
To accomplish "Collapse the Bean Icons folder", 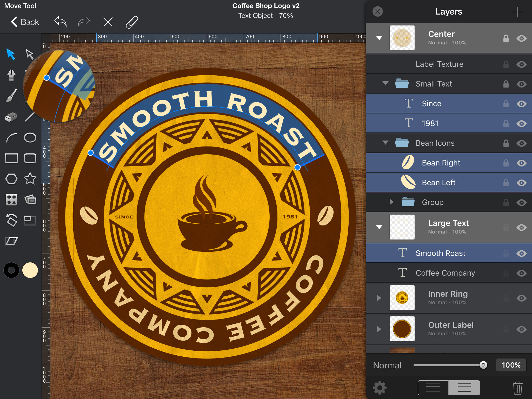I will pyautogui.click(x=385, y=143).
